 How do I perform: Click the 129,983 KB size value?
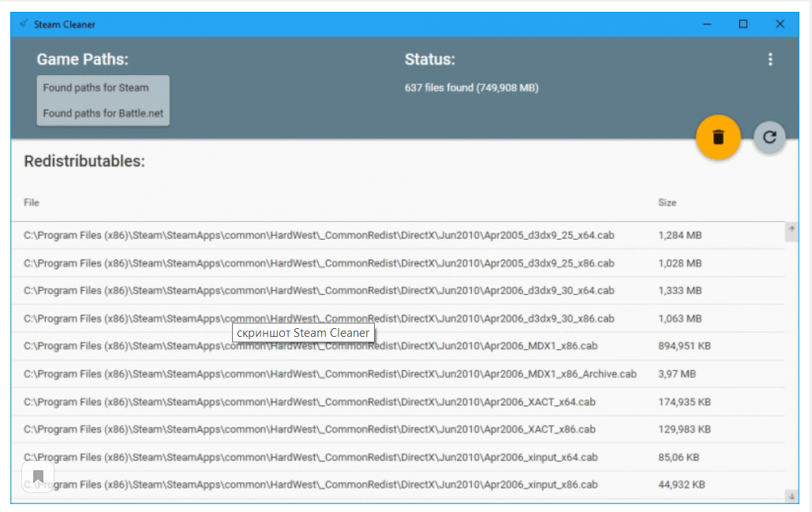[684, 429]
